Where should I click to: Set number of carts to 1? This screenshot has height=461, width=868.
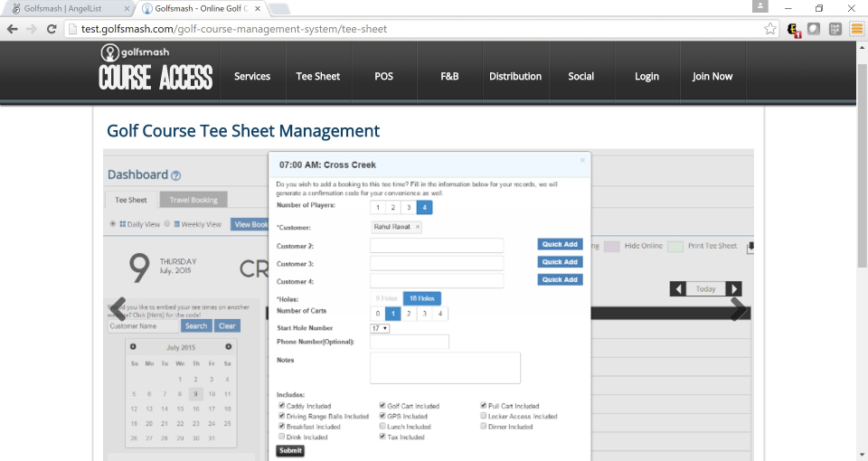(x=392, y=314)
